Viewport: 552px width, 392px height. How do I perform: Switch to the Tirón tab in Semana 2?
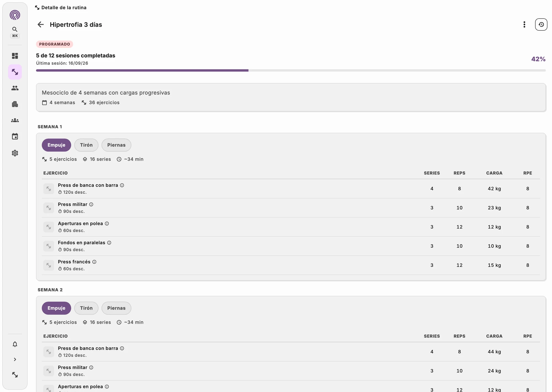coord(86,308)
